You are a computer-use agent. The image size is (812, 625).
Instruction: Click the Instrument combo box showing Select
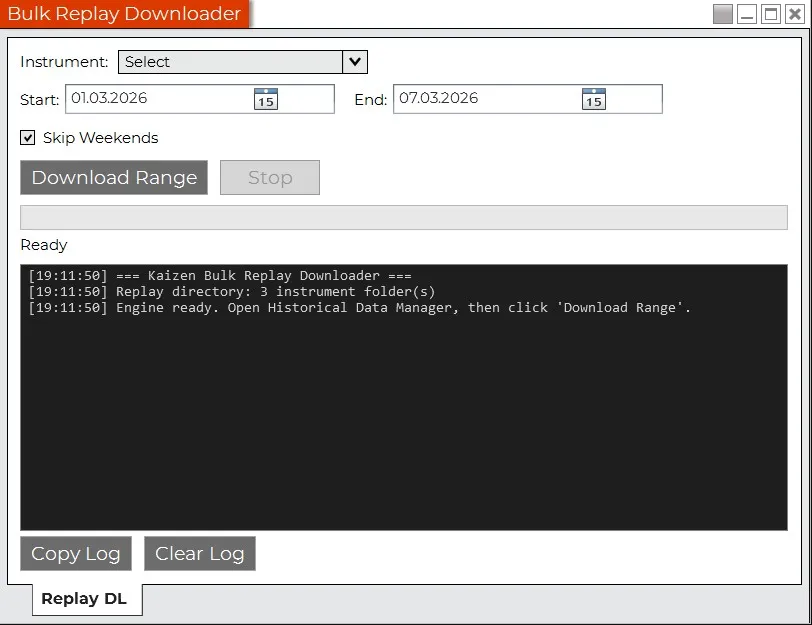[230, 62]
